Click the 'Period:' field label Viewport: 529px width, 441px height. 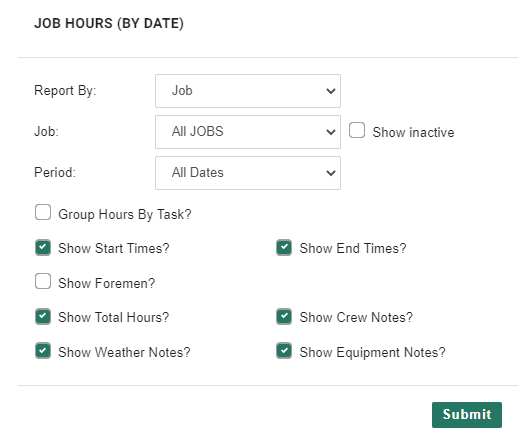click(55, 172)
